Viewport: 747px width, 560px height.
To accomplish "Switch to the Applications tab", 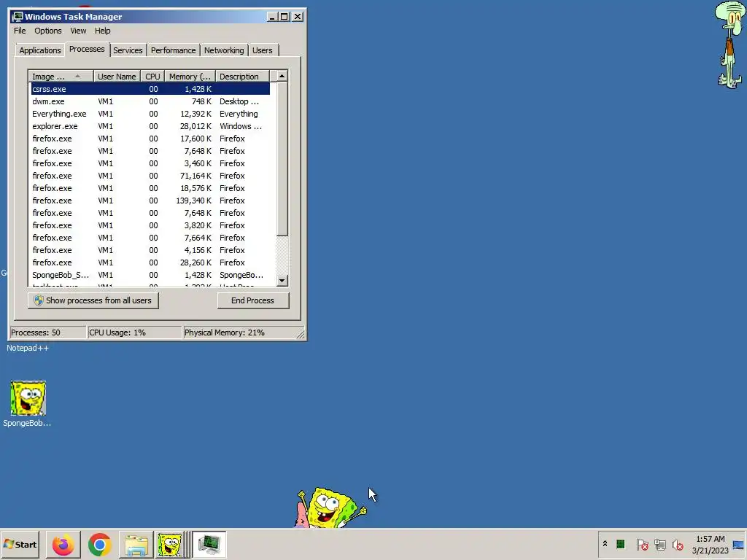I will pos(40,50).
